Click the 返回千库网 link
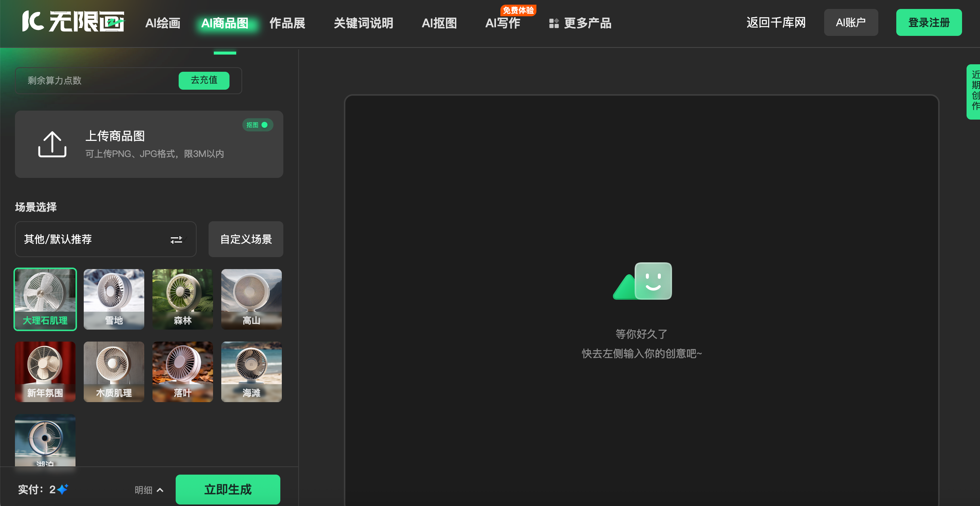The image size is (980, 506). pos(776,23)
